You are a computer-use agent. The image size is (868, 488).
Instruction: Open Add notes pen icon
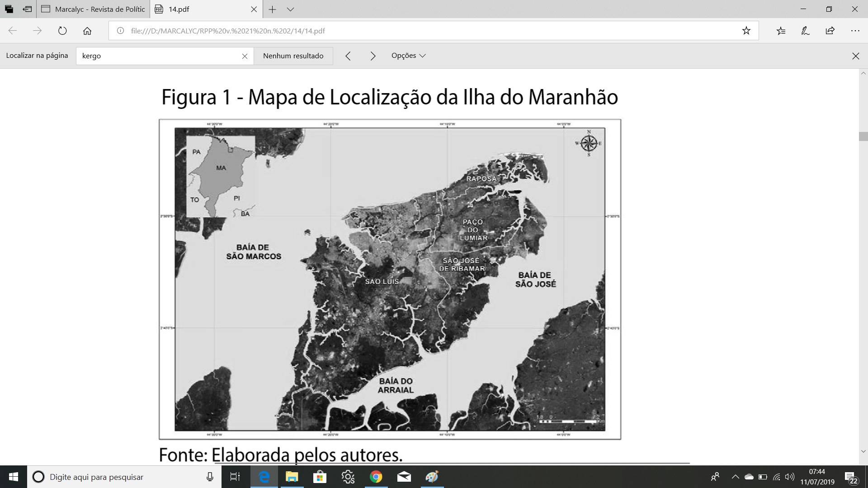point(805,31)
